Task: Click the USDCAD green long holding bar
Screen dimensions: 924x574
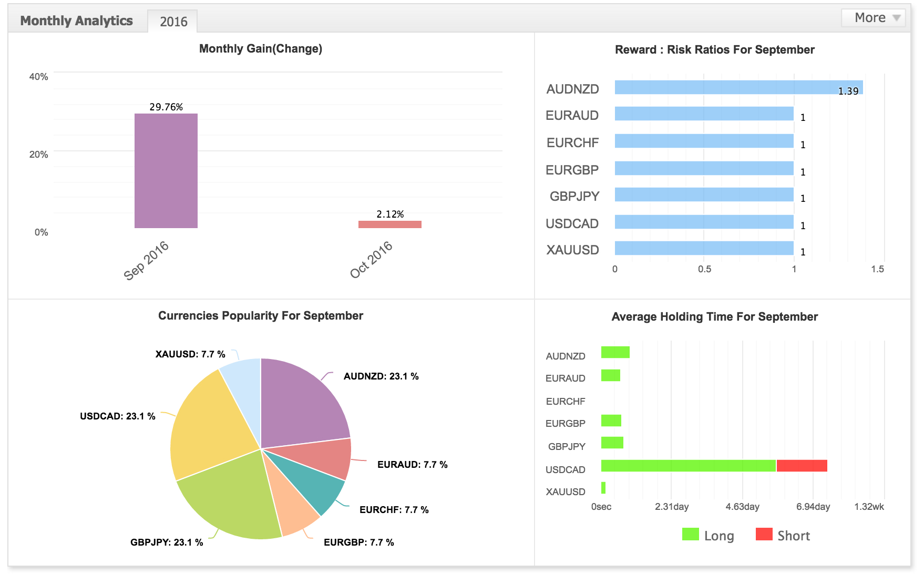Action: (689, 466)
